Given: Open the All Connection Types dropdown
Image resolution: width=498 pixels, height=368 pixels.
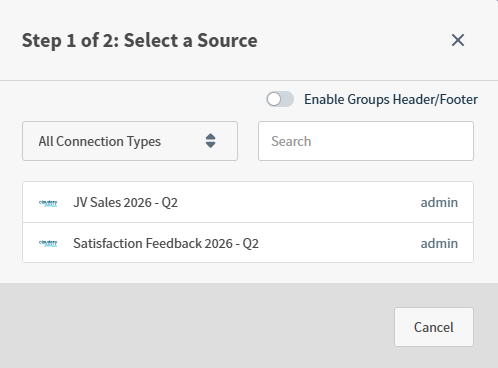Looking at the screenshot, I should pyautogui.click(x=130, y=141).
